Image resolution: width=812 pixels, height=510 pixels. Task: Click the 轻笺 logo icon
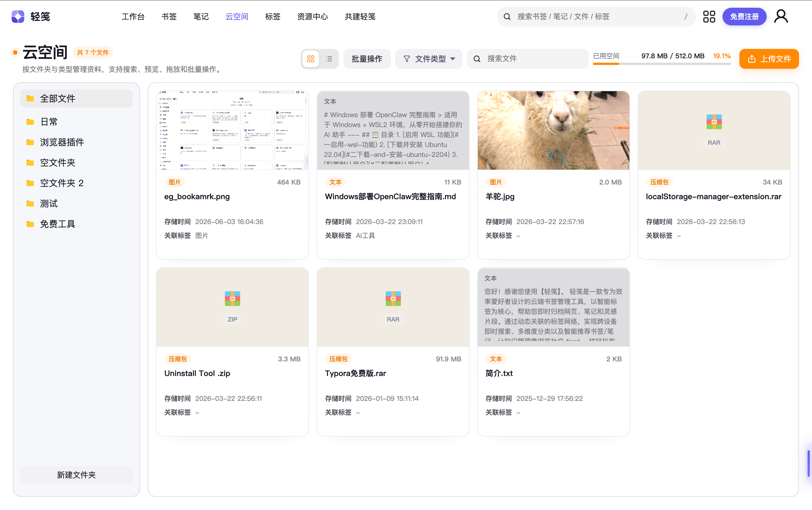tap(18, 16)
